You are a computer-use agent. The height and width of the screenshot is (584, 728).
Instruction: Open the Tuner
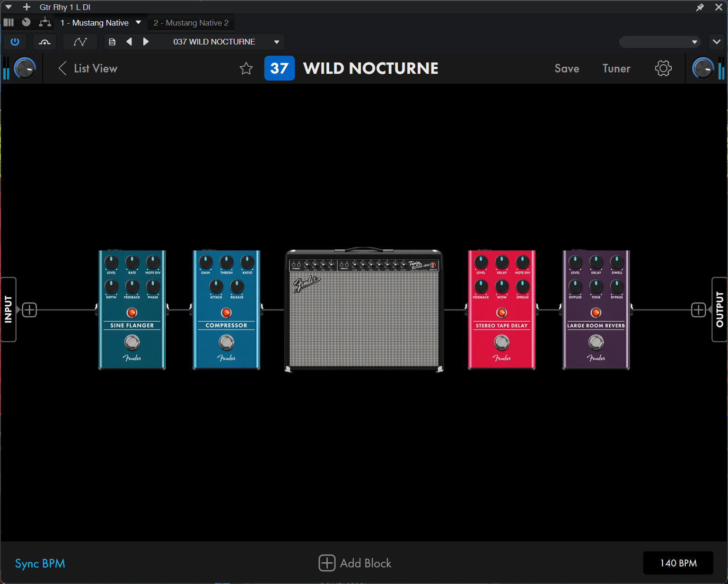(616, 69)
